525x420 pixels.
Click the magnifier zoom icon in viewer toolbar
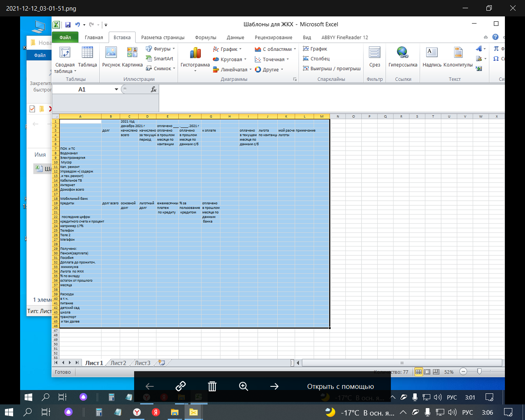pyautogui.click(x=244, y=386)
